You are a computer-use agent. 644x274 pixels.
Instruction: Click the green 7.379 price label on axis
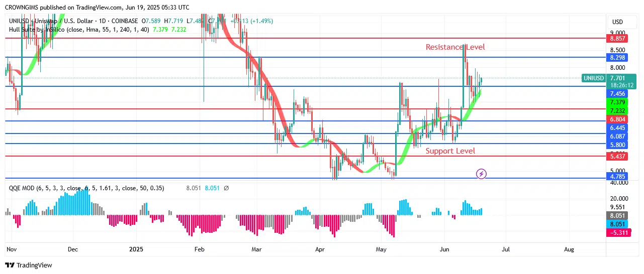click(617, 102)
